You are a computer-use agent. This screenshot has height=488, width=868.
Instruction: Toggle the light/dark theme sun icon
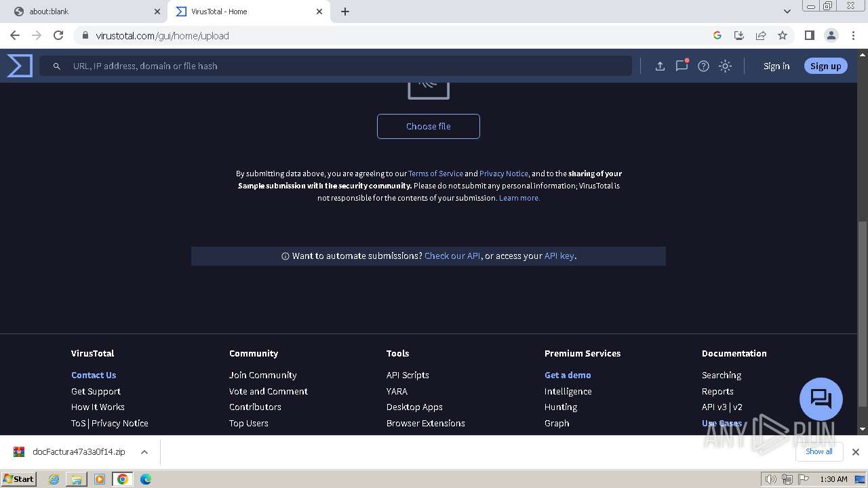click(x=725, y=66)
